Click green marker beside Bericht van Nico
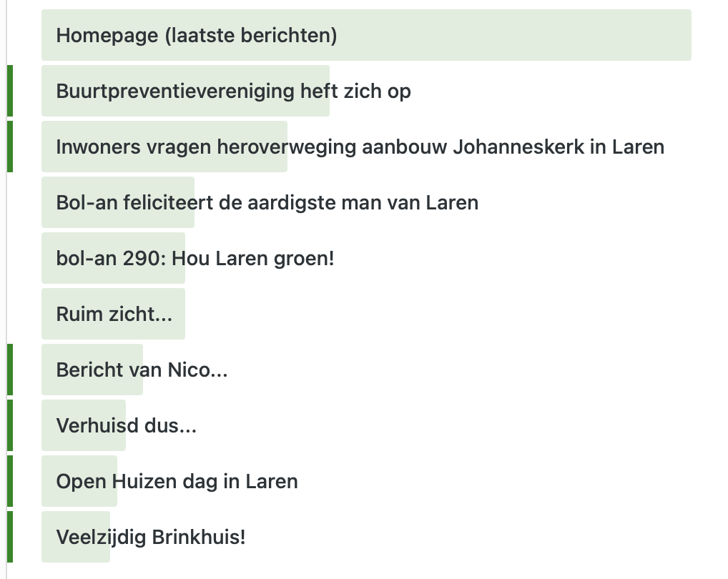The height and width of the screenshot is (579, 728). [10, 370]
